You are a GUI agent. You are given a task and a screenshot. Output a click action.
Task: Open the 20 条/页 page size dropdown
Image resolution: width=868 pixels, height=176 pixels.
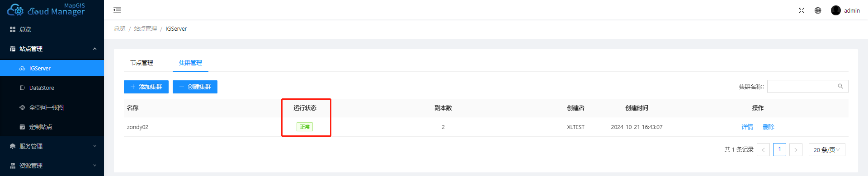827,150
